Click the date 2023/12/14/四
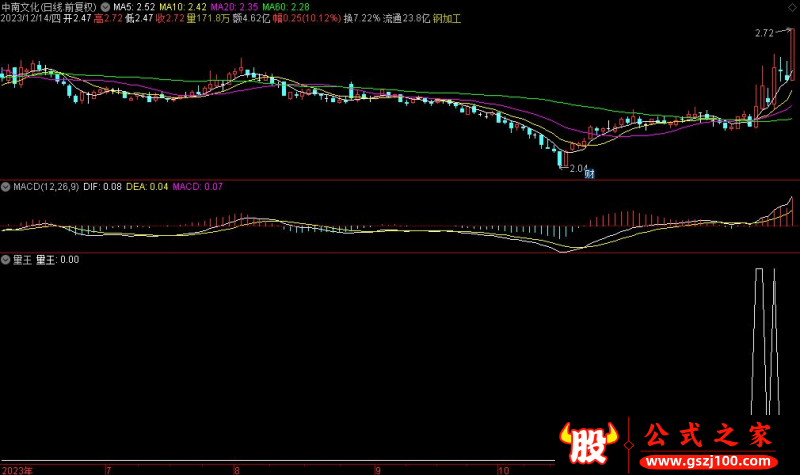 (x=31, y=18)
